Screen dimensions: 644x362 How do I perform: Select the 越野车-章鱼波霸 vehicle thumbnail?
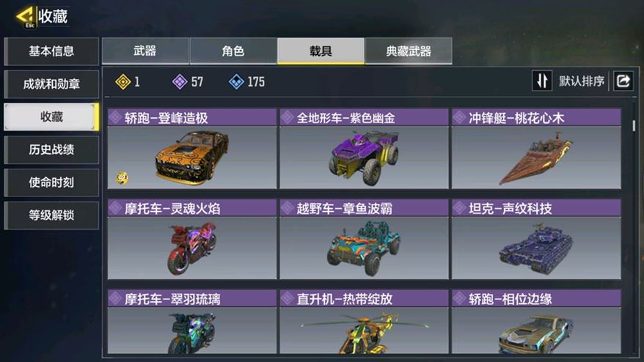point(365,248)
